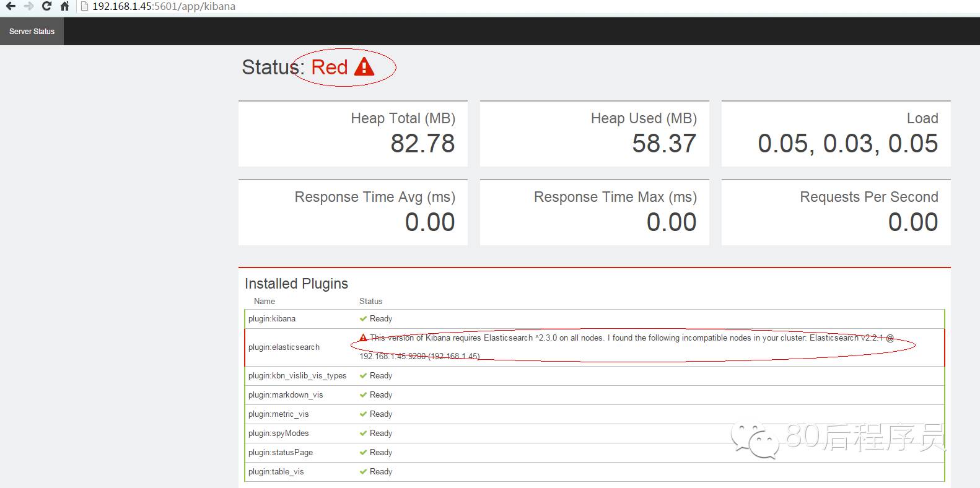Image resolution: width=980 pixels, height=488 pixels.
Task: Click the Response Time Max (ms) label
Action: click(615, 197)
